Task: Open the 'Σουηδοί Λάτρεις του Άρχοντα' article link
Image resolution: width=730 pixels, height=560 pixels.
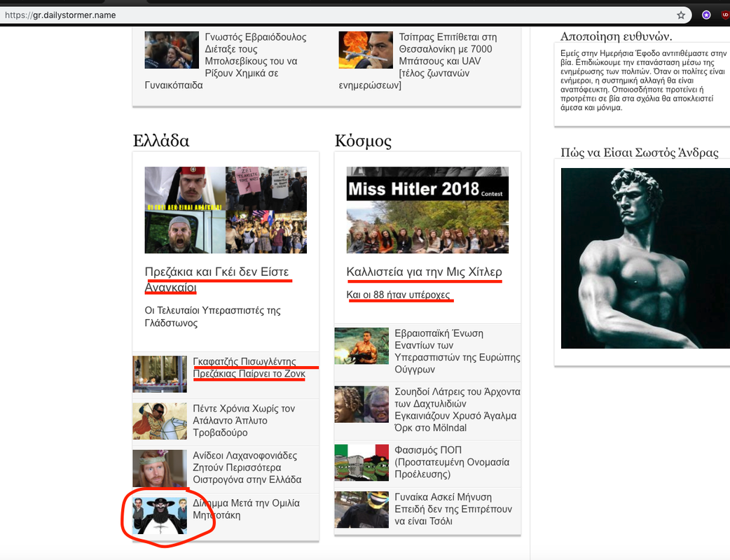Action: pyautogui.click(x=457, y=409)
